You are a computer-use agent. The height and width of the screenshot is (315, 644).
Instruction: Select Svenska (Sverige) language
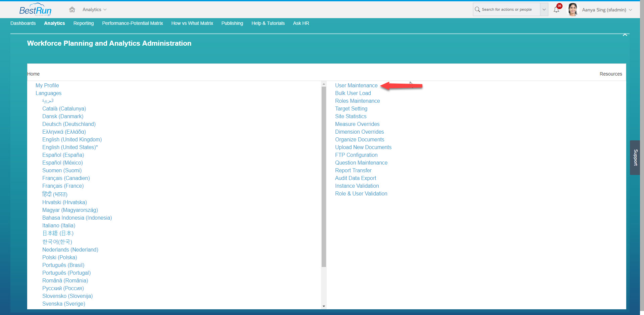click(64, 304)
